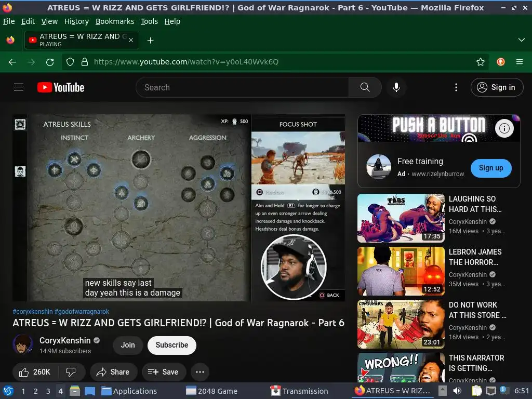Image resolution: width=532 pixels, height=399 pixels.
Task: Open Firefox application hamburger menu
Action: 519,62
